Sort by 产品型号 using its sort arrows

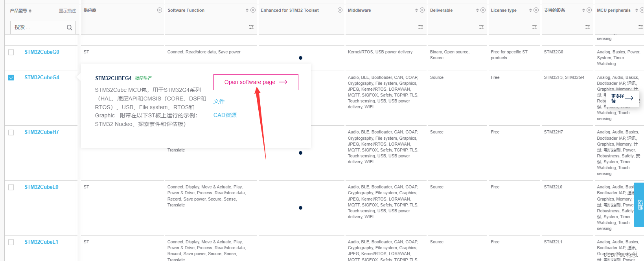pos(30,11)
